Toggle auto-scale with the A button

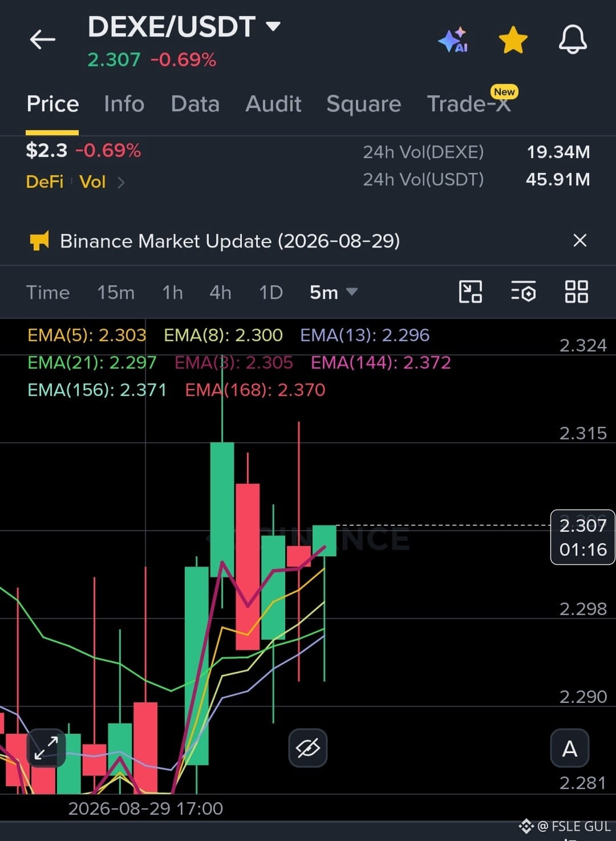coord(569,747)
